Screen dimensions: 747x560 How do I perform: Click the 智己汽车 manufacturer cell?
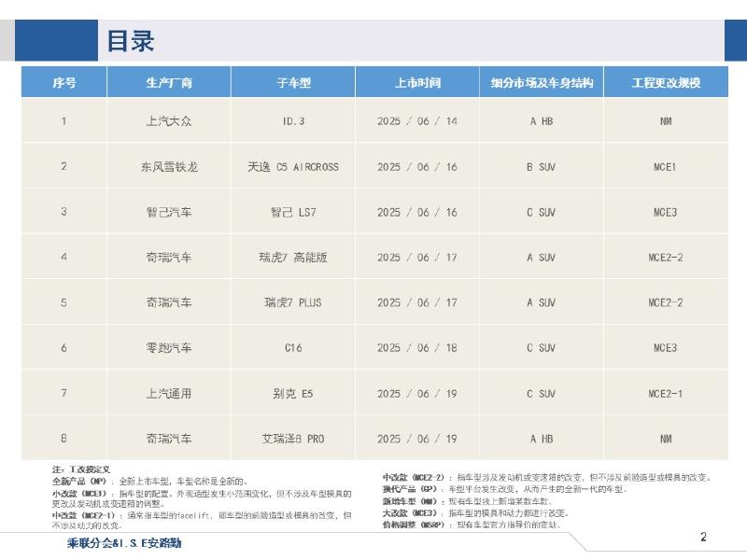pyautogui.click(x=169, y=212)
